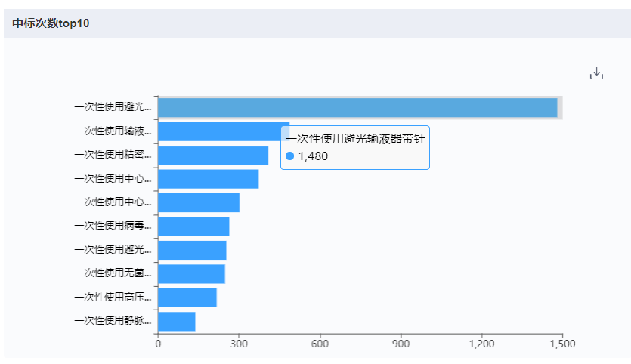Click the x-axis tick value 600

click(x=320, y=344)
